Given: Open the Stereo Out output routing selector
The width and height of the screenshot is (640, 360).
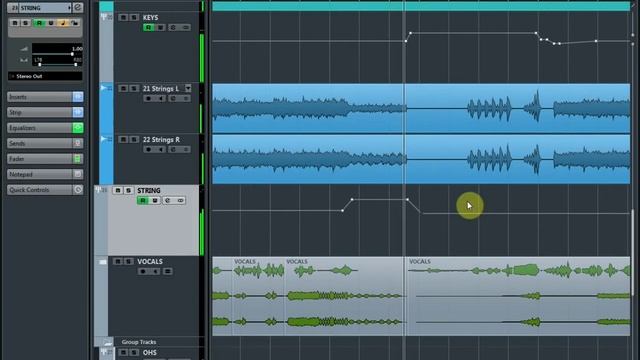Looking at the screenshot, I should 45,76.
